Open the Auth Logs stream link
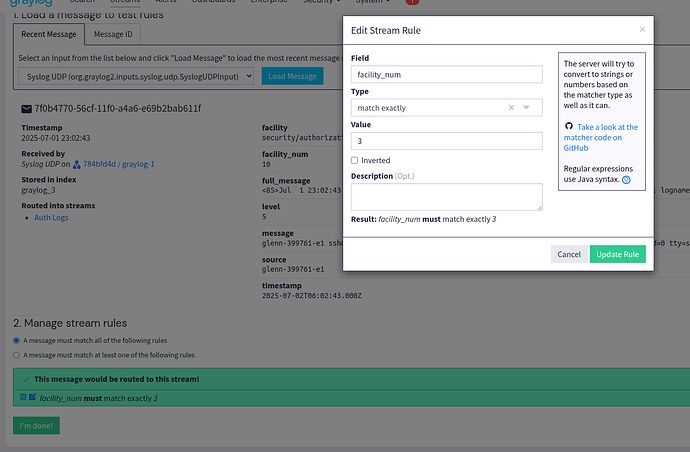The image size is (690, 452). 51,217
